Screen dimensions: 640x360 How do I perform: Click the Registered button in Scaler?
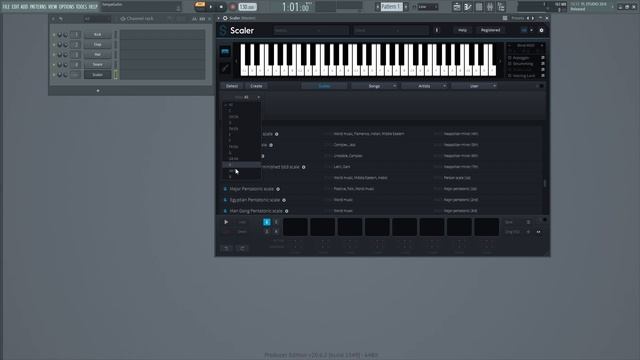490,30
